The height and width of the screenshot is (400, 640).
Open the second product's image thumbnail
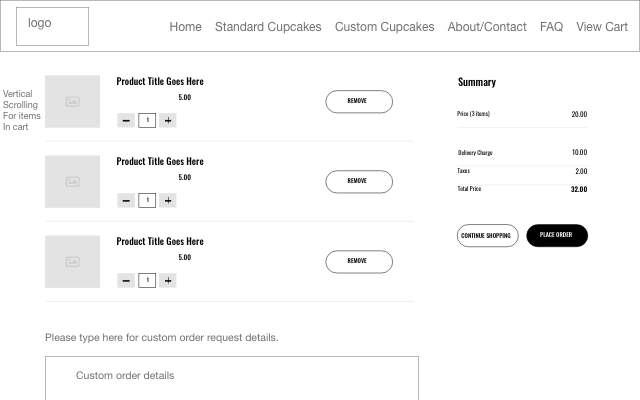point(72,182)
